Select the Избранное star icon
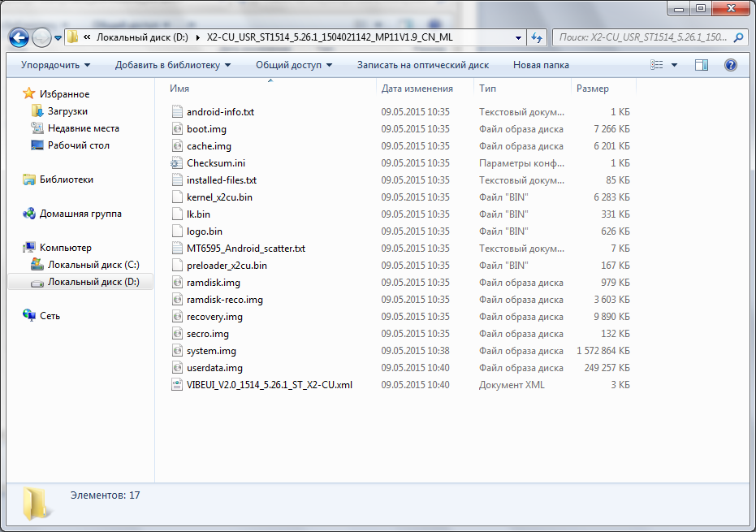This screenshot has height=532, width=756. 29,93
